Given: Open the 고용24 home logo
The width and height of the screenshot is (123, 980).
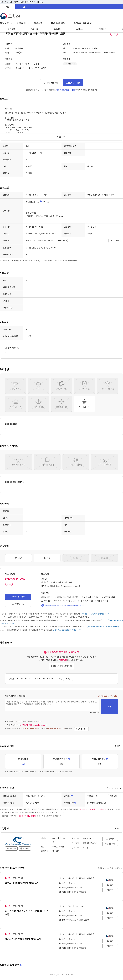Looking at the screenshot, I should 10,16.
